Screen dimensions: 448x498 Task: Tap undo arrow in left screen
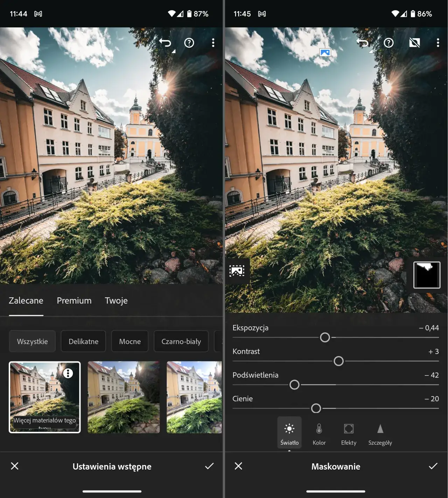[x=165, y=43]
